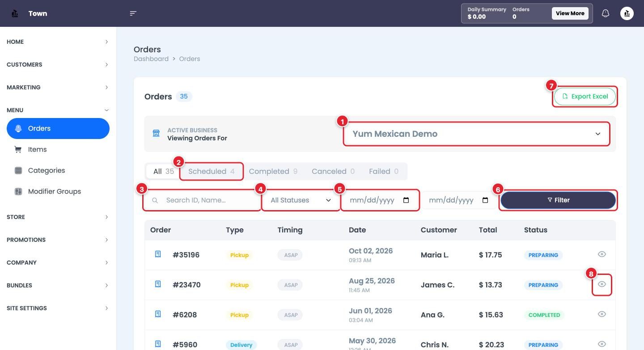The height and width of the screenshot is (350, 644).
Task: Switch to the Scheduled tab
Action: click(212, 171)
